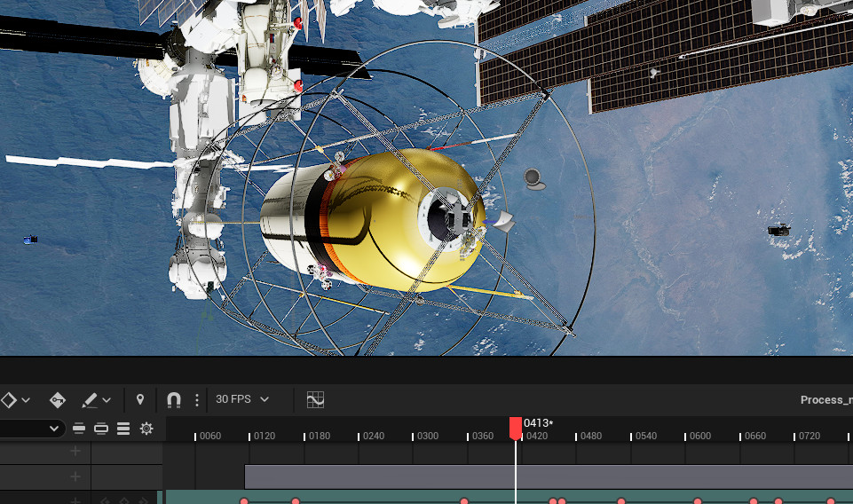853x504 pixels.
Task: Click the 0480 frame label on ruler
Action: pos(591,436)
